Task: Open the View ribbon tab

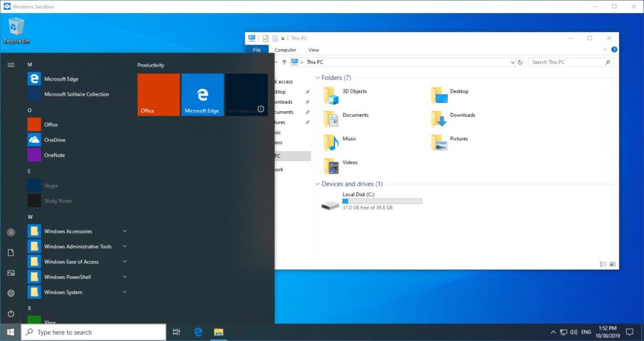Action: 313,50
